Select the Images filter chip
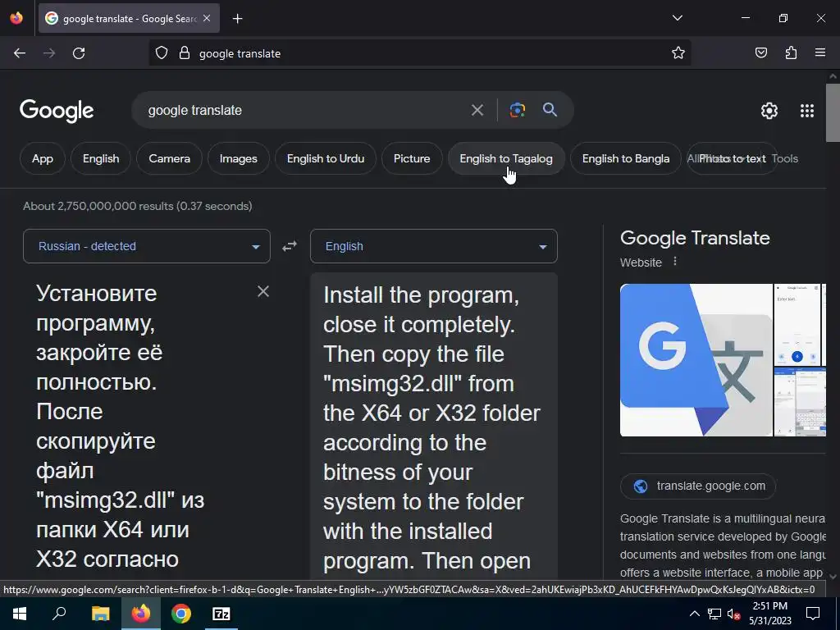The height and width of the screenshot is (630, 840). [x=239, y=158]
